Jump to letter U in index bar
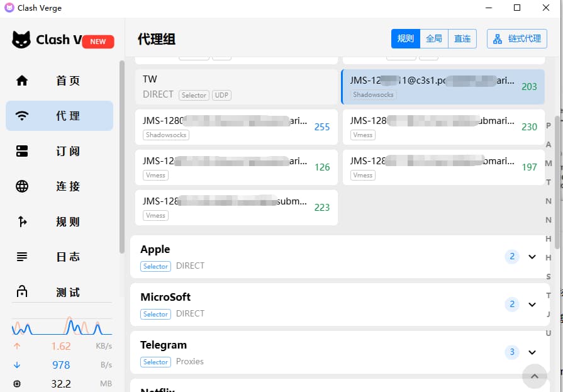 pyautogui.click(x=549, y=333)
